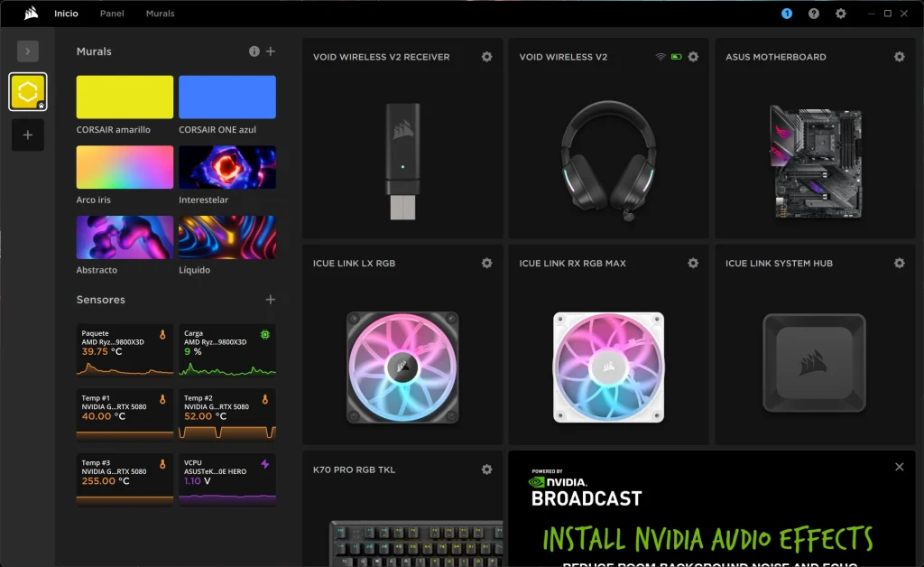Viewport: 924px width, 567px height.
Task: Open Void Wireless V2 headset settings gear
Action: 693,57
